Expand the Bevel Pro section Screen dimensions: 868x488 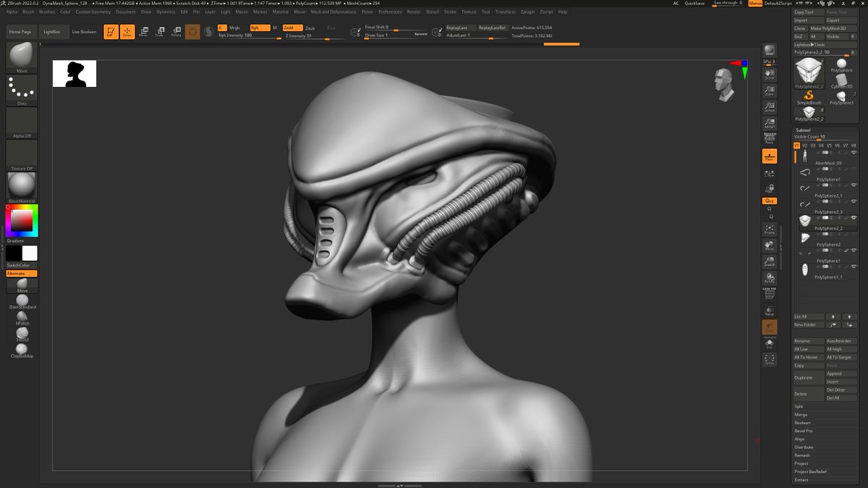point(804,431)
